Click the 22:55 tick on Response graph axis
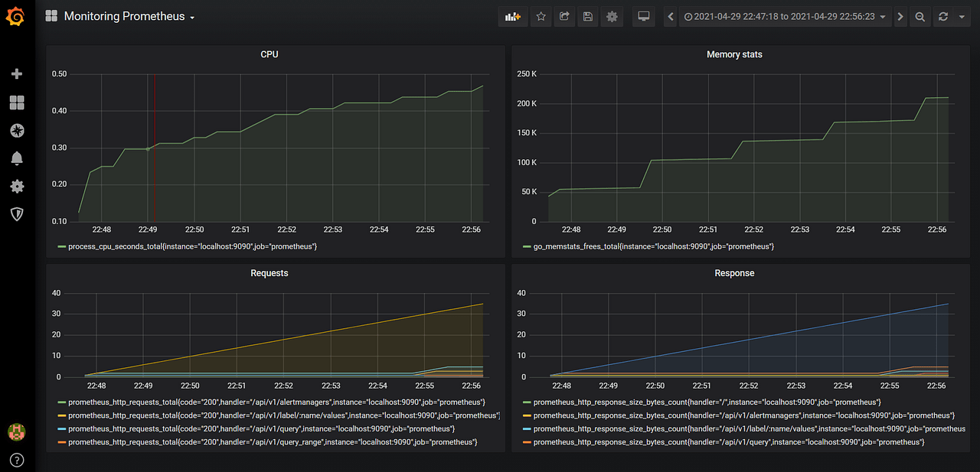The width and height of the screenshot is (980, 472). point(890,386)
